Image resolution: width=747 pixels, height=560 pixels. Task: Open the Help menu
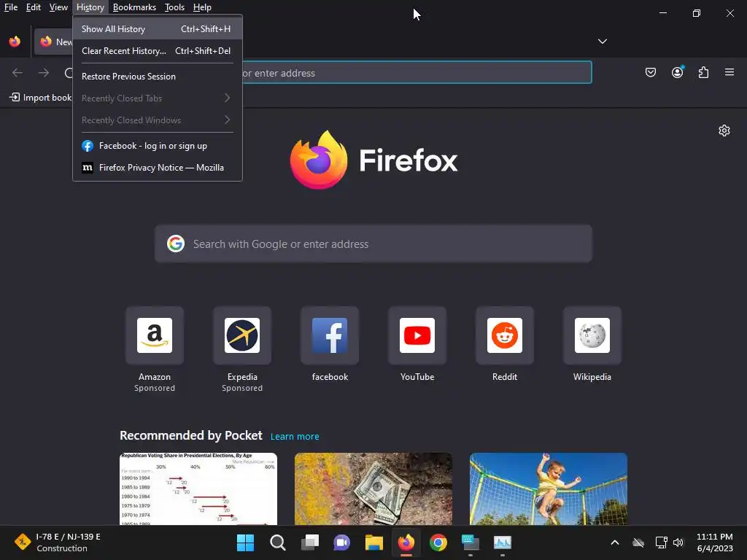(202, 7)
